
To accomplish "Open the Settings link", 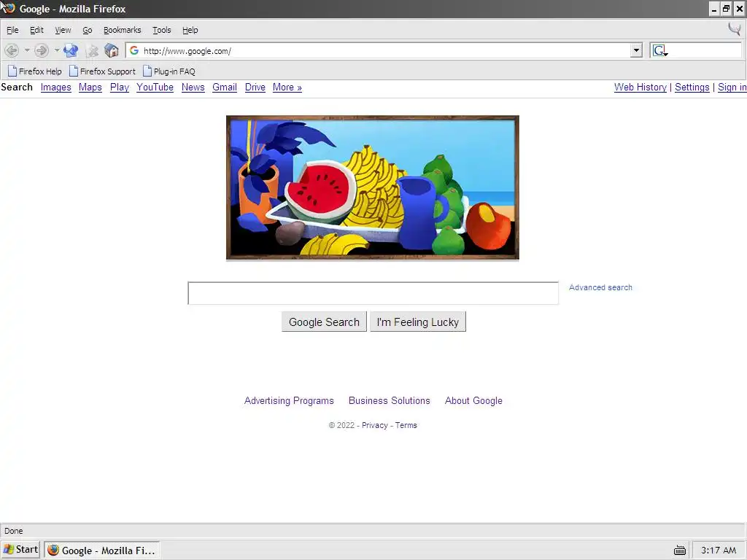I will pos(692,87).
